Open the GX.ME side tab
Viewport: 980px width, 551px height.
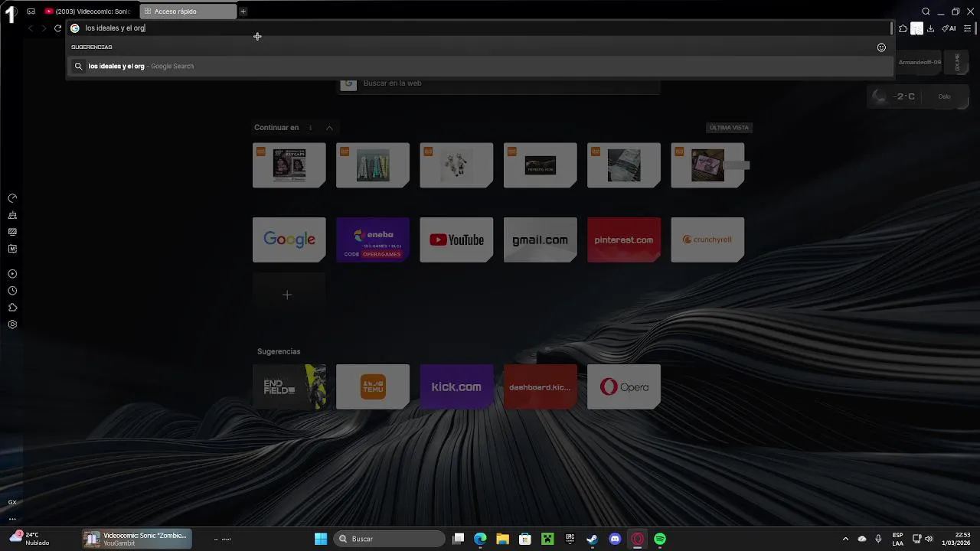[x=958, y=63]
